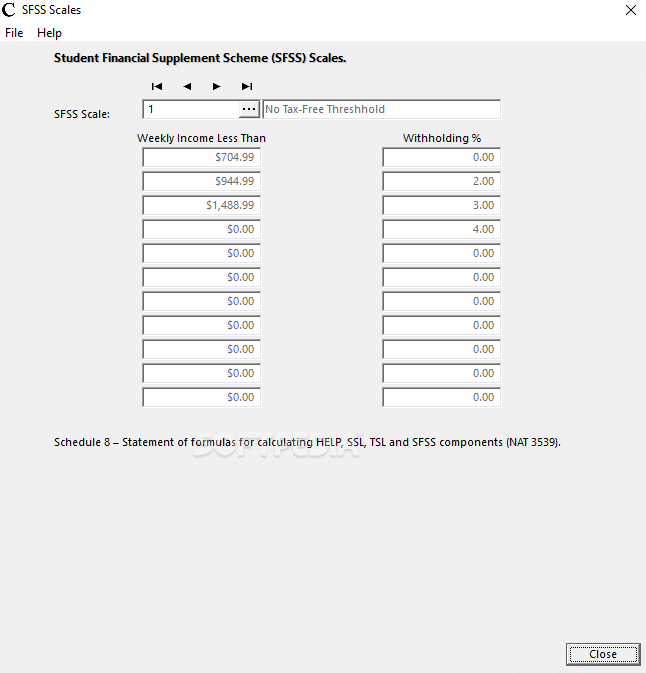The width and height of the screenshot is (646, 673).
Task: Select the 2.00 withholding percent field
Action: (441, 181)
